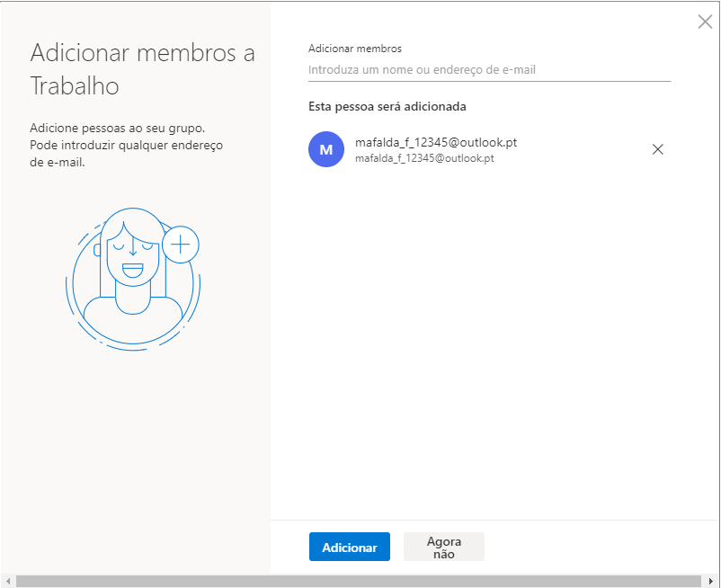This screenshot has width=721, height=588.
Task: Focus the name or e-mail input field
Action: (489, 70)
